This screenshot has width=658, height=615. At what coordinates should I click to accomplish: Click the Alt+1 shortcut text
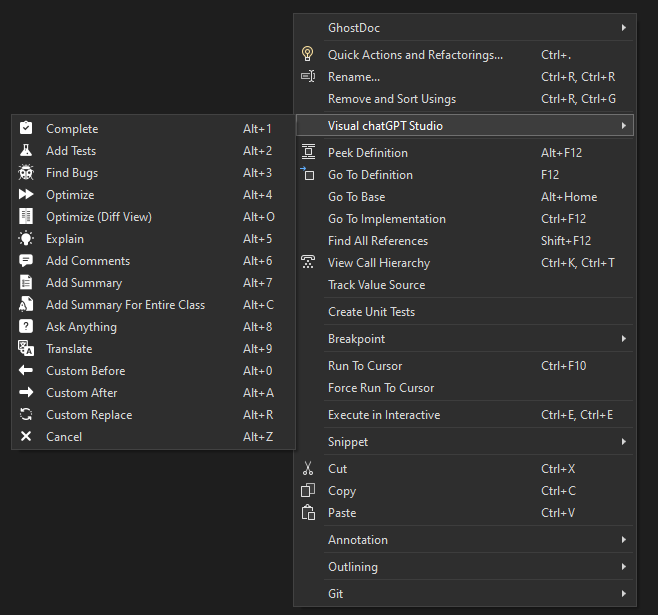tap(257, 129)
